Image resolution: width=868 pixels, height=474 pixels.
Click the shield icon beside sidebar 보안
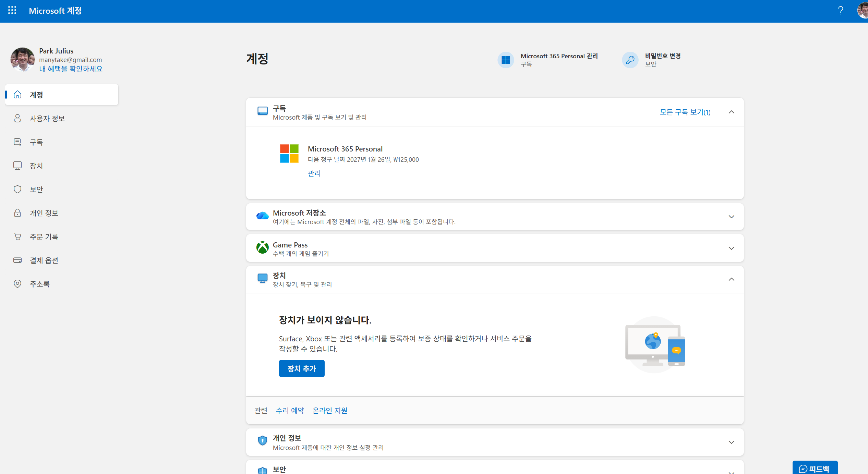17,189
